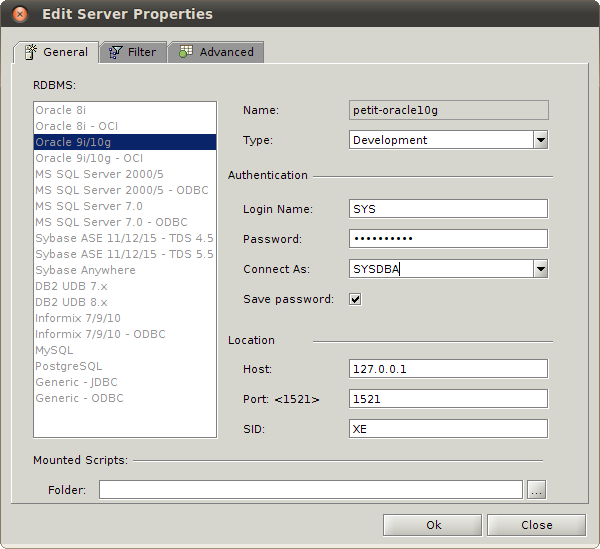Viewport: 600px width, 549px height.
Task: Select MS SQL Server 7.0
Action: [125, 206]
